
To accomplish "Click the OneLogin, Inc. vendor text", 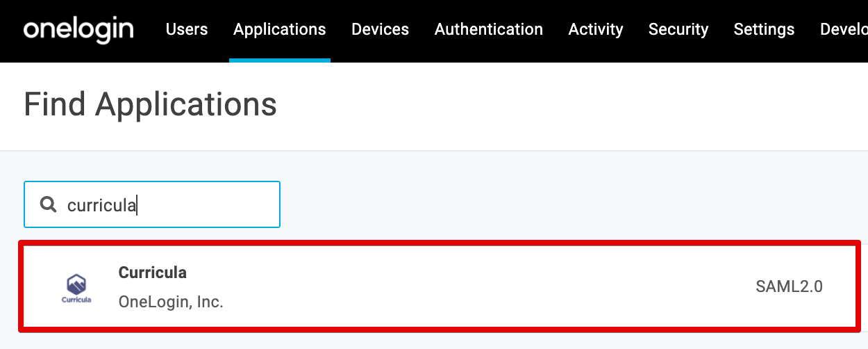I will [x=171, y=302].
